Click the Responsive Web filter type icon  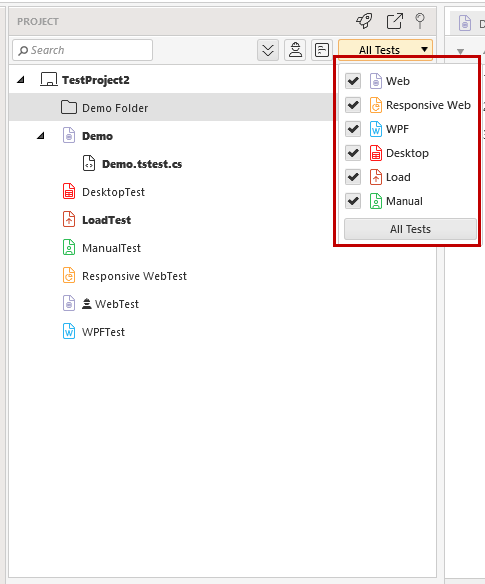(376, 105)
